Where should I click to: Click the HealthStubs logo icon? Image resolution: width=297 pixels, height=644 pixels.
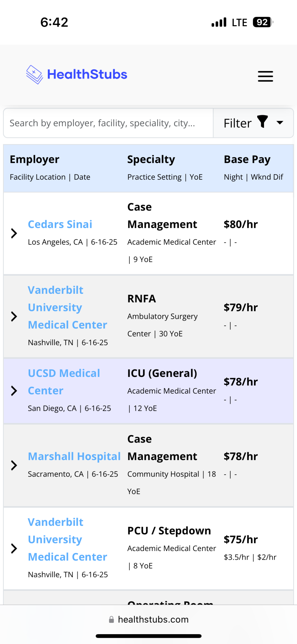(34, 75)
